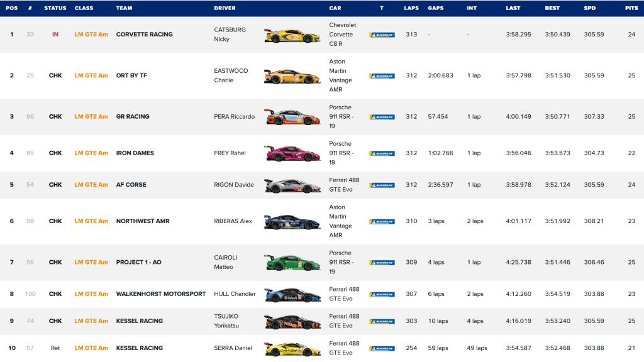Open the IRON DAMES team name
This screenshot has height=362, width=644.
[x=135, y=153]
